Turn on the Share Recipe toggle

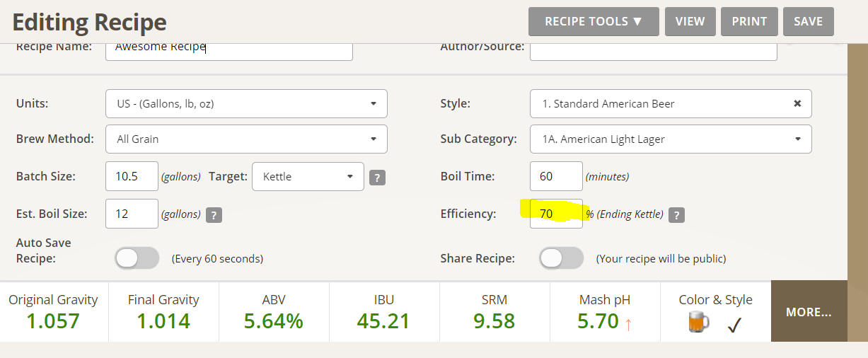click(562, 258)
